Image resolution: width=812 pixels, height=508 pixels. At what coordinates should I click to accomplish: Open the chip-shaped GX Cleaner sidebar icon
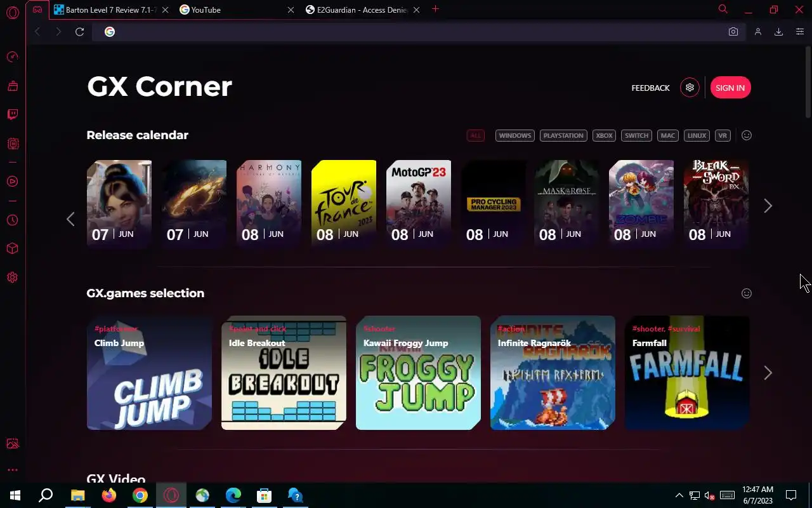[x=12, y=144]
